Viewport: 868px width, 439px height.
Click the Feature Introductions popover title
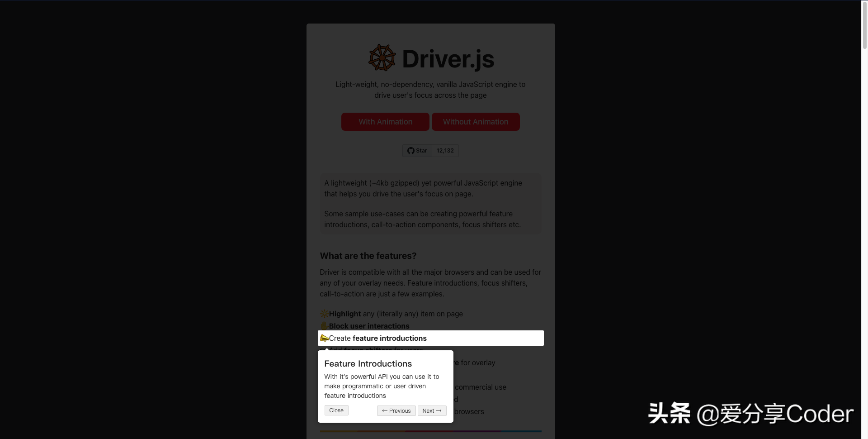pos(368,363)
